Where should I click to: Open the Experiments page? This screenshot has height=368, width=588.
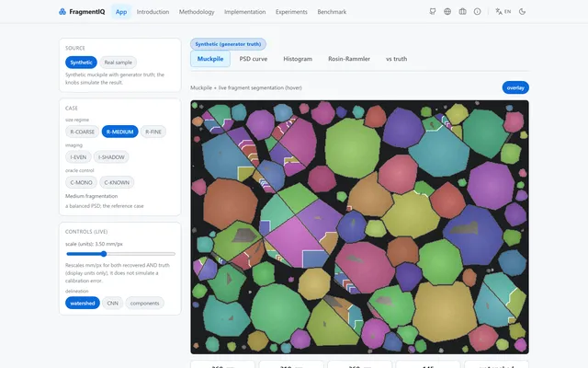point(291,12)
